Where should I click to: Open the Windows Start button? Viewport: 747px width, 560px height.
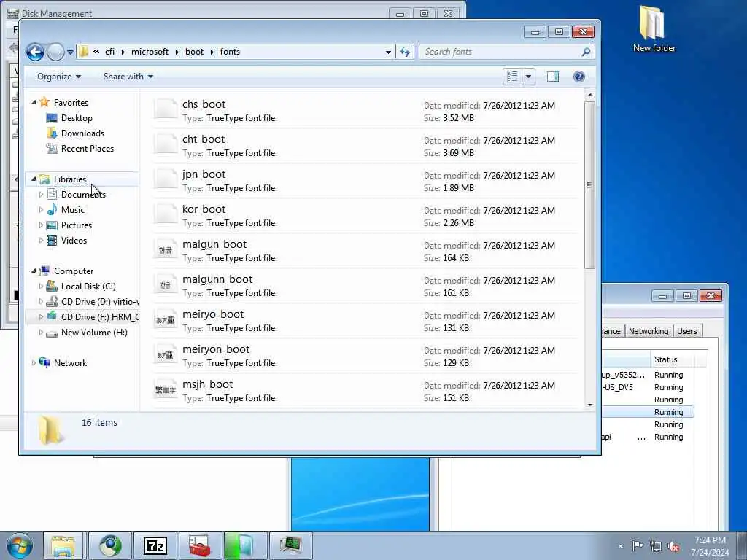(20, 545)
